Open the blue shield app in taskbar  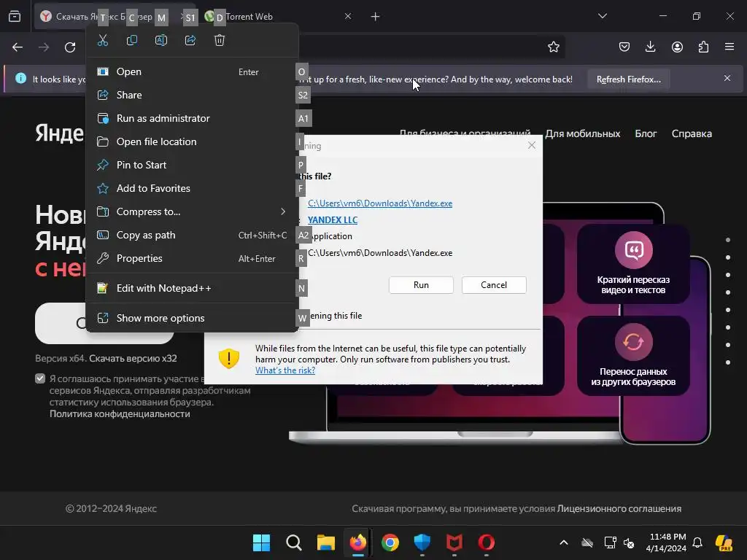coord(422,542)
